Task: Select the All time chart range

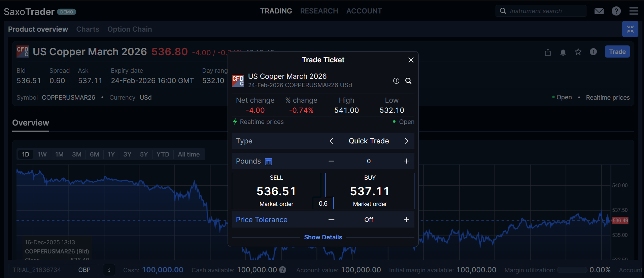Action: point(189,154)
